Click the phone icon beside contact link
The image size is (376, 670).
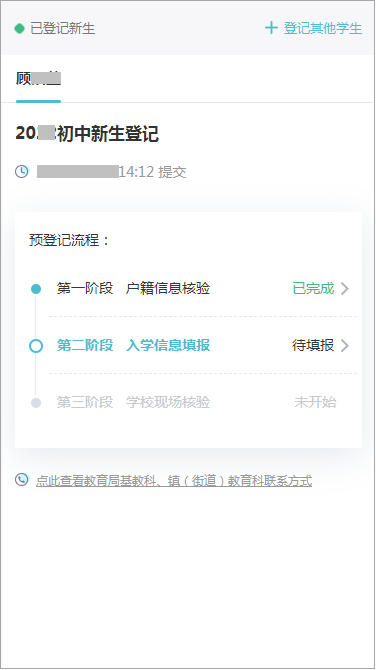click(x=22, y=479)
